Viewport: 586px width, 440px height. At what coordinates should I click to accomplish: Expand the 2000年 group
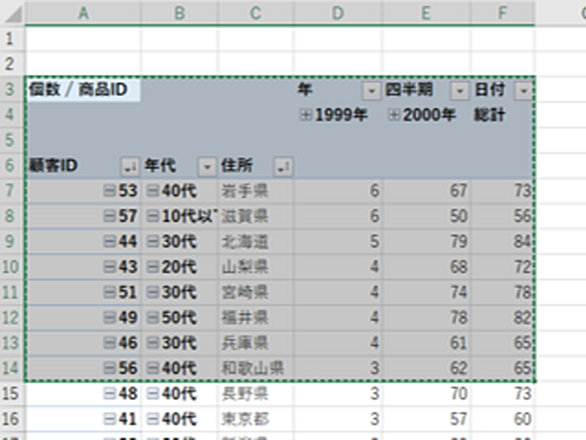(x=394, y=115)
